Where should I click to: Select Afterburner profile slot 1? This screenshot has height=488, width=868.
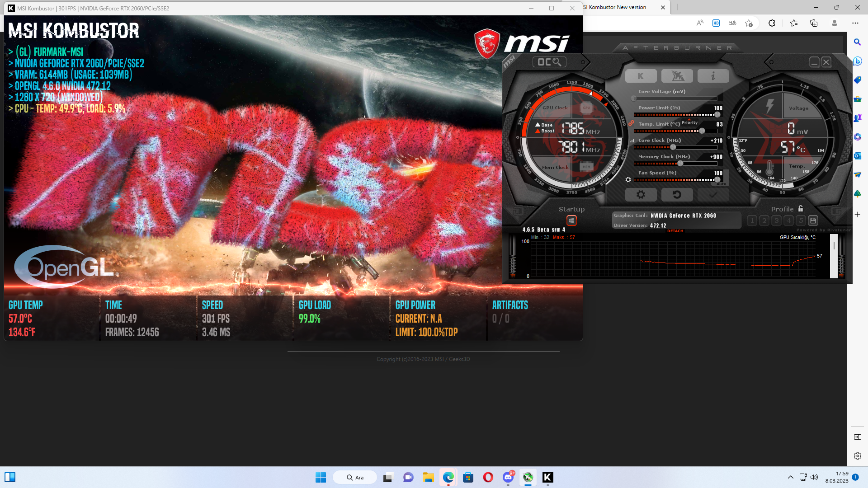(x=752, y=221)
